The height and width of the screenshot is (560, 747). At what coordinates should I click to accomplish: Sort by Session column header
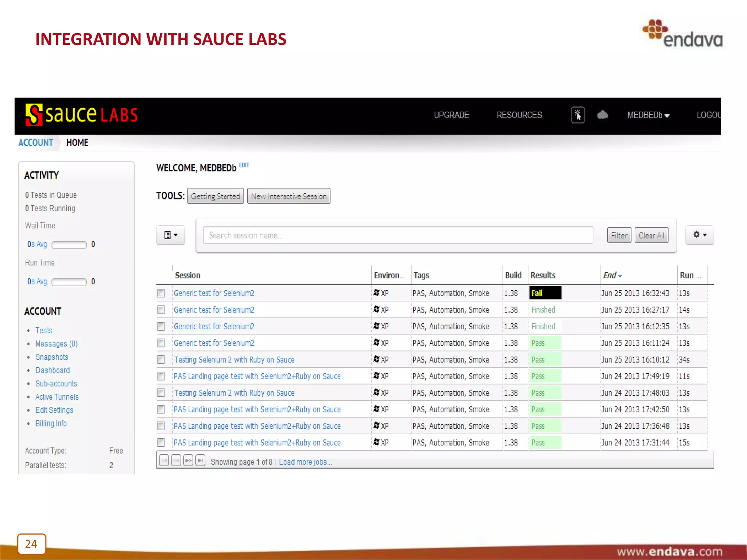(187, 276)
